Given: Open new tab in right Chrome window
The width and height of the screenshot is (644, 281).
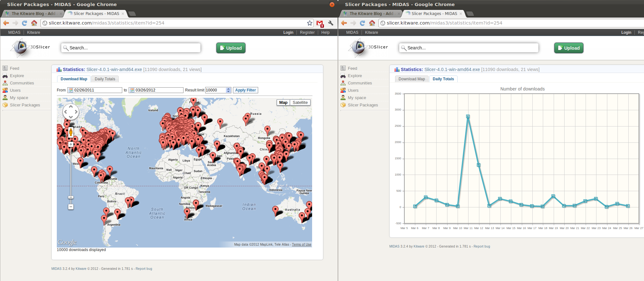Looking at the screenshot, I should (470, 14).
